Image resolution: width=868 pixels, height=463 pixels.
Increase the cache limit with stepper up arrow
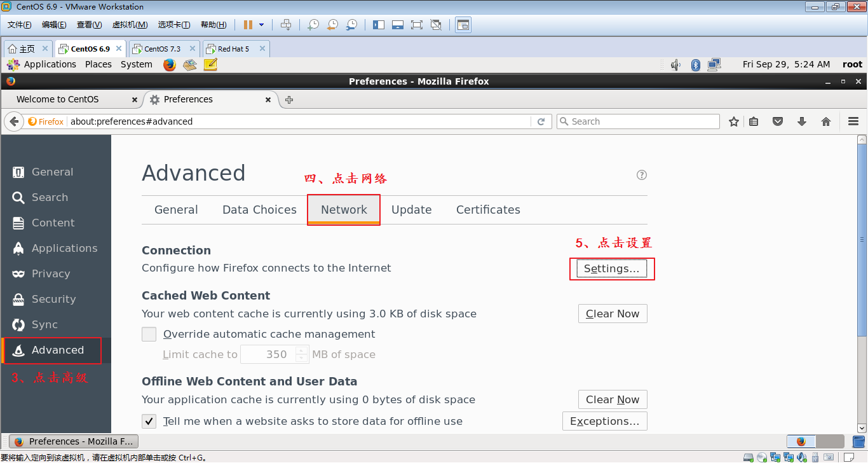point(302,350)
